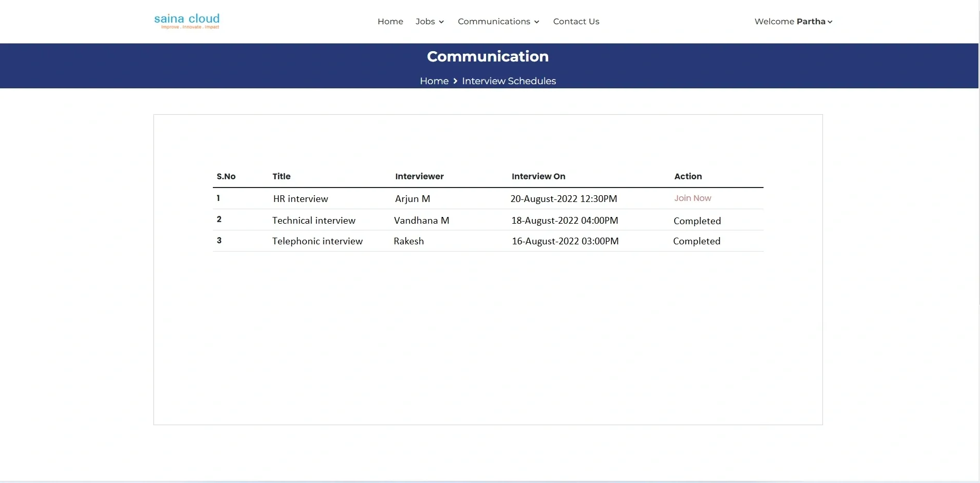Open the Contact Us page
This screenshot has height=483, width=980.
pos(576,22)
